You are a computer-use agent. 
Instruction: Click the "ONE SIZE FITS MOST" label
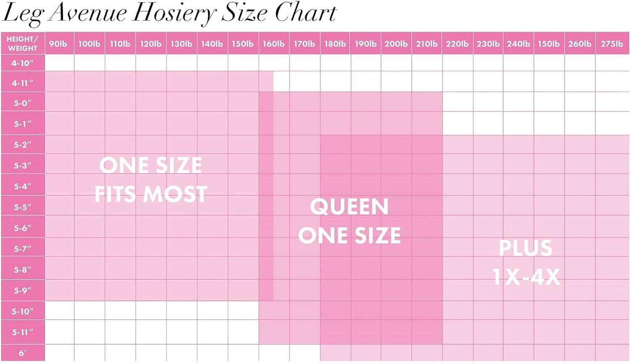pos(151,179)
